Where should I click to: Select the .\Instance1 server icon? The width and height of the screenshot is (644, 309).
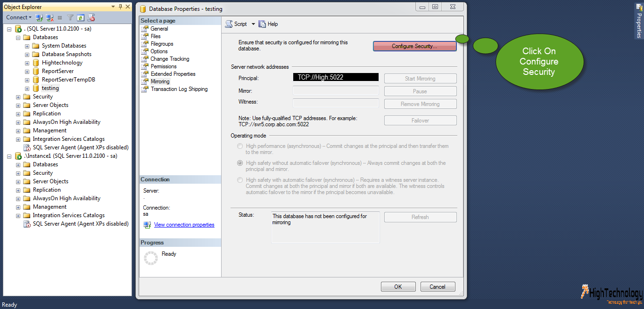pos(18,156)
